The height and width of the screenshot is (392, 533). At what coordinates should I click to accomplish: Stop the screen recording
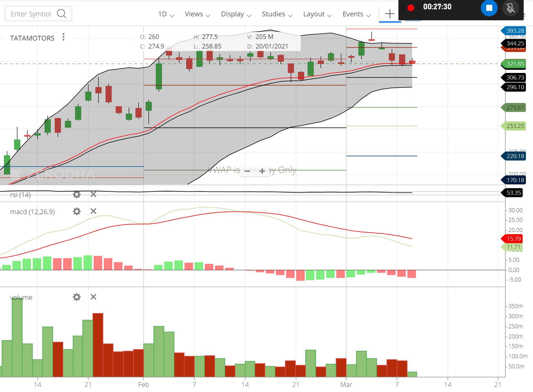click(x=489, y=8)
